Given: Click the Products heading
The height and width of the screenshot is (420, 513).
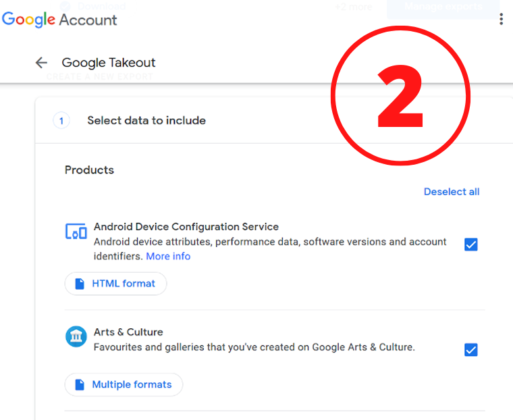Looking at the screenshot, I should pos(89,170).
